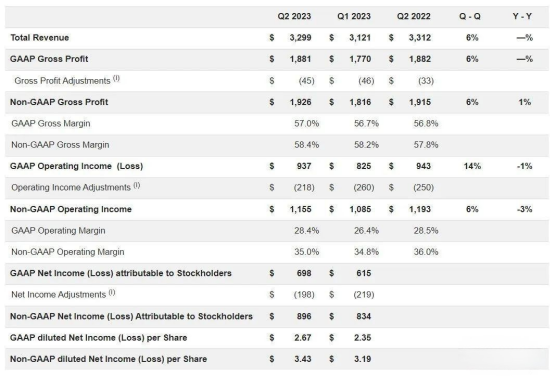Select the Q1 2023 column header
Viewport: 556px width, 377px height.
[x=354, y=16]
